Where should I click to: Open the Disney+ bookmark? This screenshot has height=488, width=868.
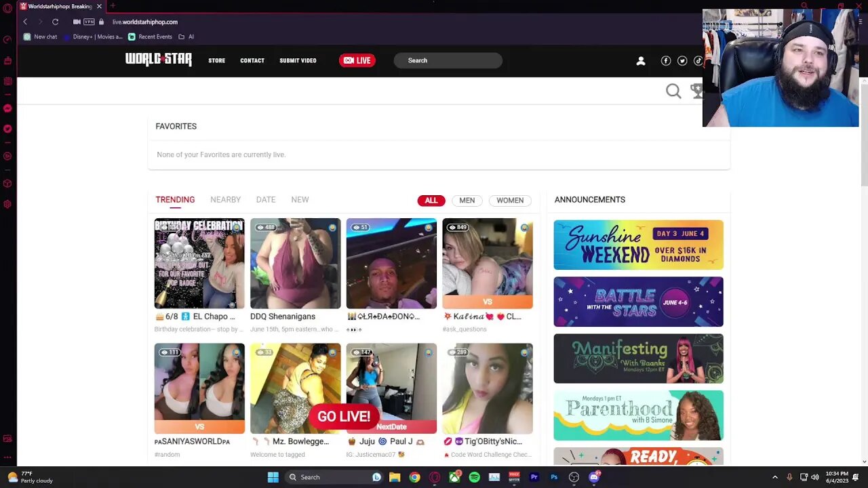(92, 37)
